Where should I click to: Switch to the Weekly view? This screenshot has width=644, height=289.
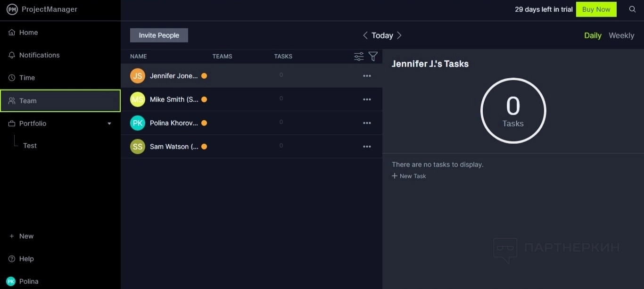(621, 35)
